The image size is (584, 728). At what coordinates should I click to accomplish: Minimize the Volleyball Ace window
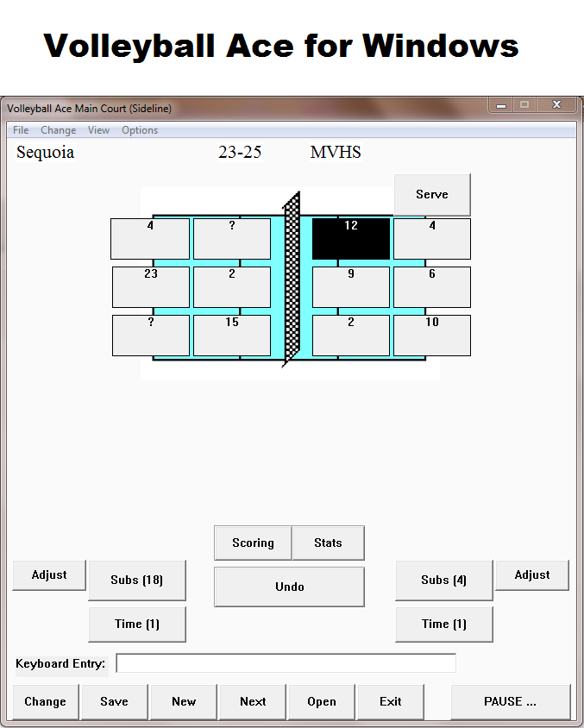coord(501,105)
